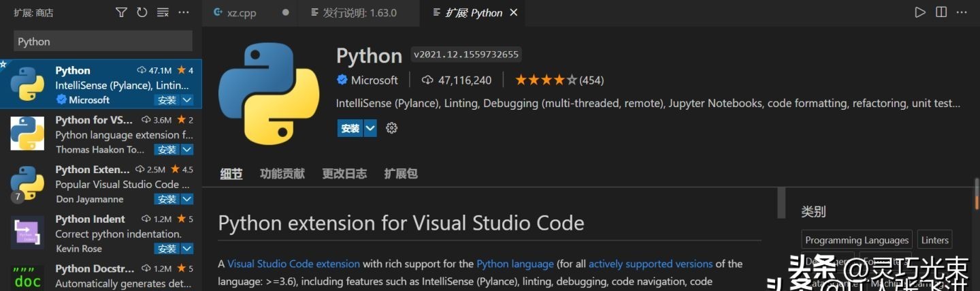Select the Python Indent extension icon

[27, 232]
